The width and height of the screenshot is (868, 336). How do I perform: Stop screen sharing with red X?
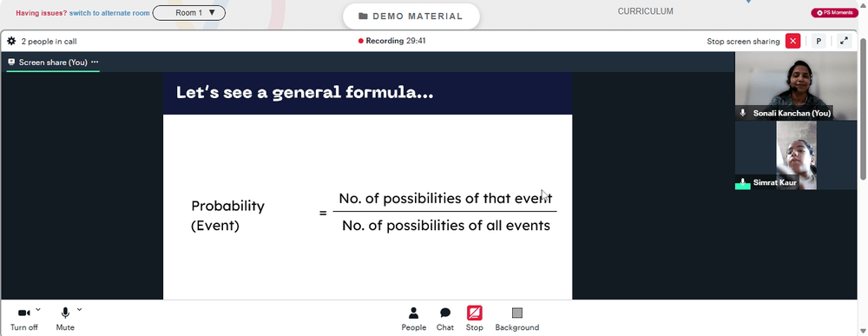pos(792,41)
